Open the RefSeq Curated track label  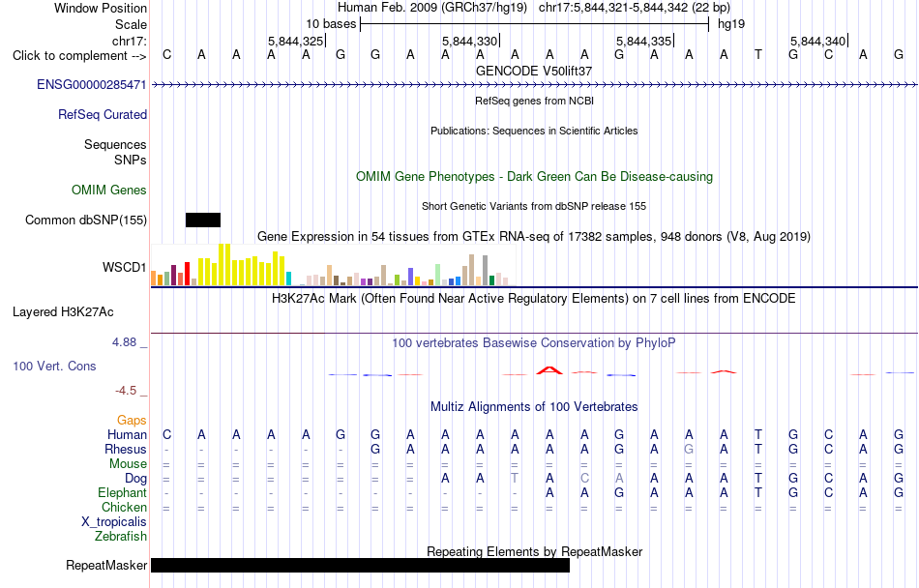click(103, 115)
